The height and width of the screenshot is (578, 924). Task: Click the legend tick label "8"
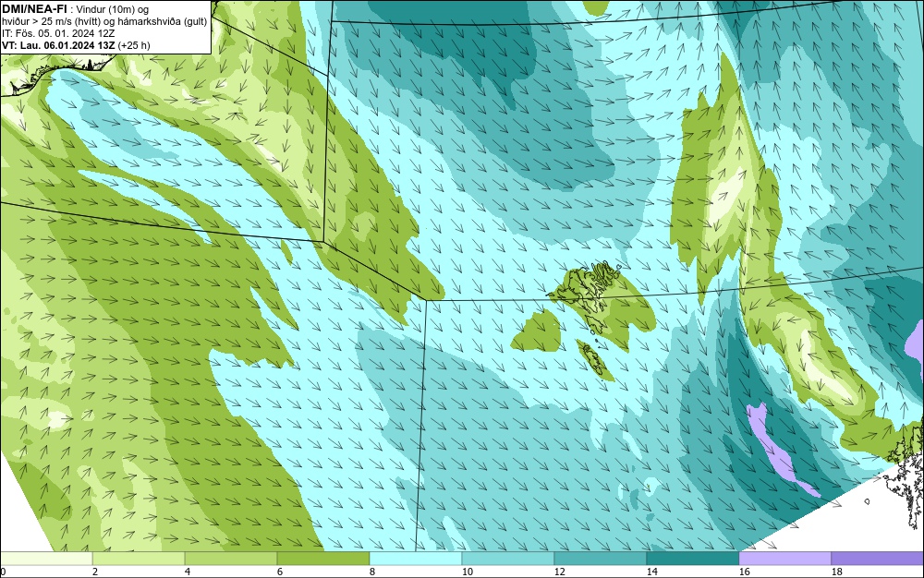371,572
